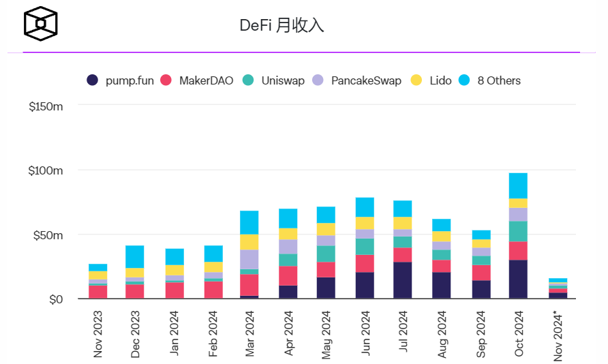Click the Uniswap legend label
The image size is (608, 364).
click(283, 80)
